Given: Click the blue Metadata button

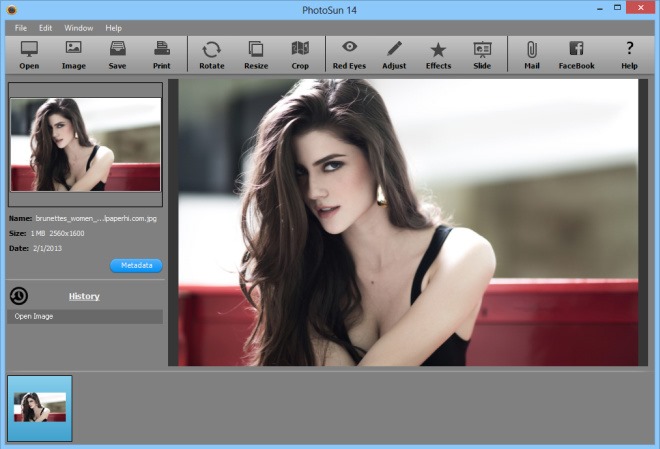Looking at the screenshot, I should click(x=136, y=265).
